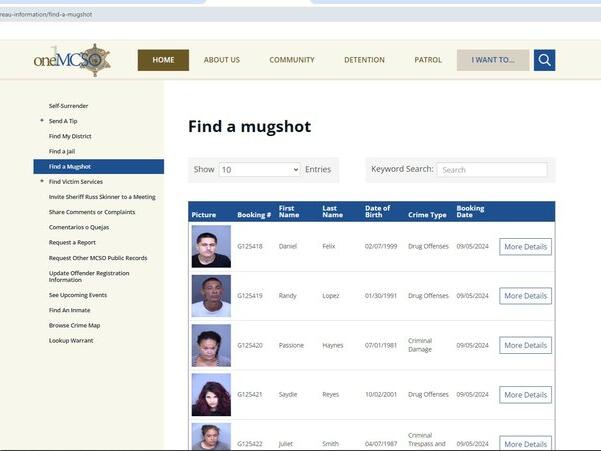601x451 pixels.
Task: Go to HOME in the navigation bar
Action: click(163, 60)
